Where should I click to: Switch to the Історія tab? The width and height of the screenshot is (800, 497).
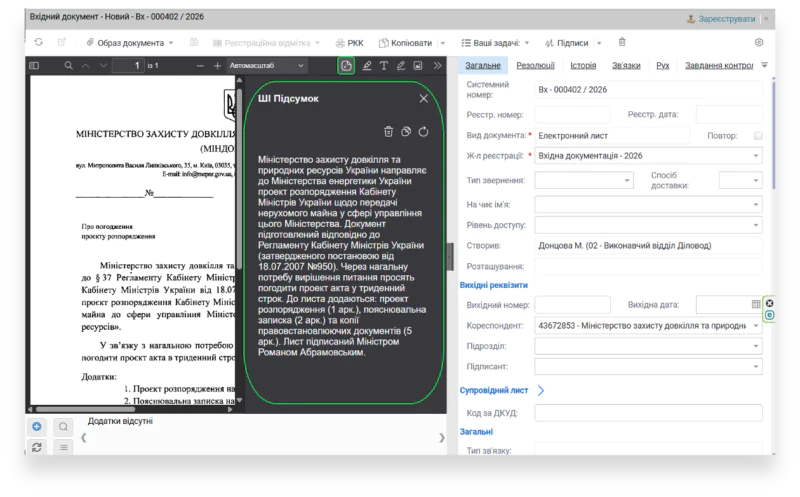click(x=583, y=65)
